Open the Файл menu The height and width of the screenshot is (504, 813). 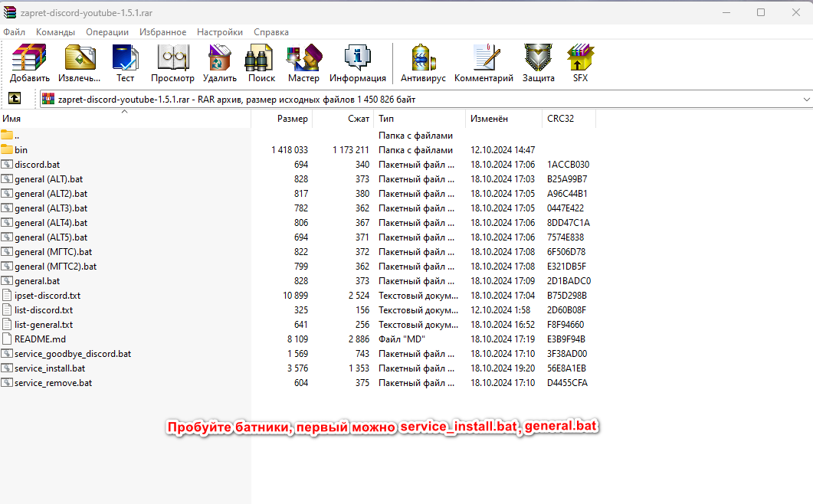tap(14, 32)
